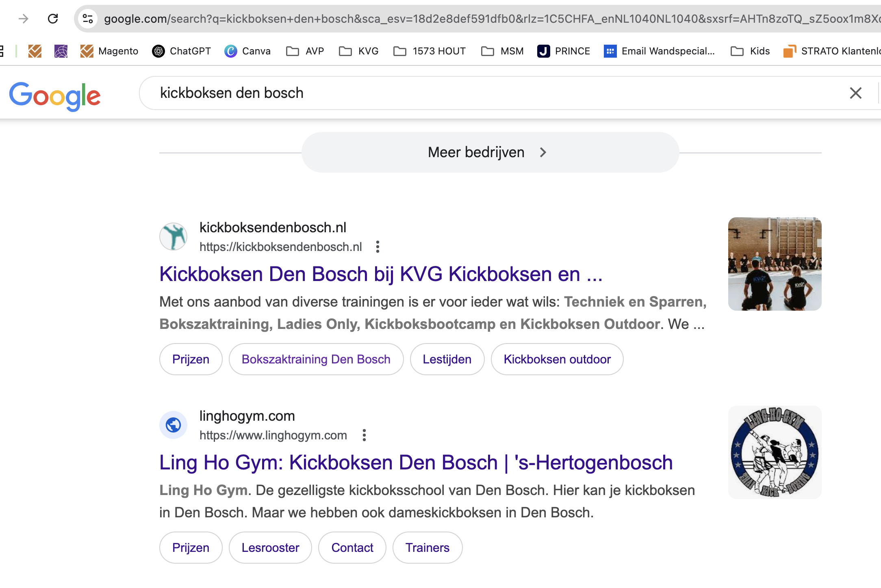The width and height of the screenshot is (881, 588).
Task: Click the forward navigation arrow
Action: click(x=24, y=19)
